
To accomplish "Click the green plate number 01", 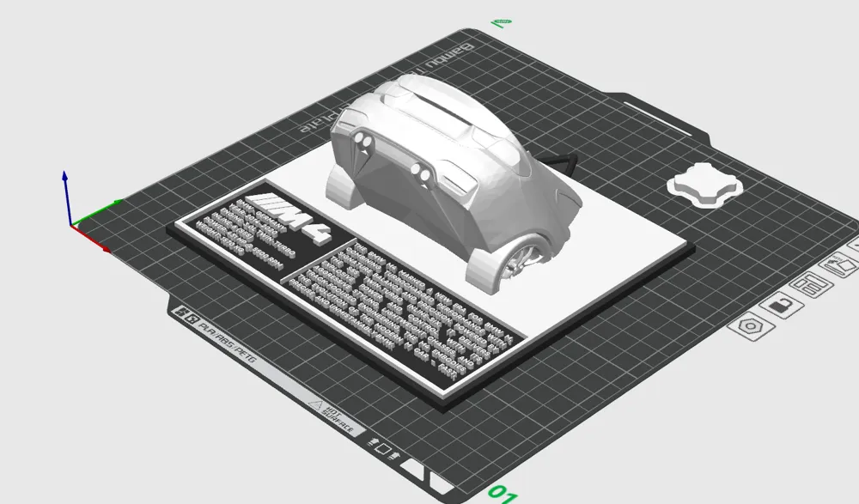I will point(502,493).
